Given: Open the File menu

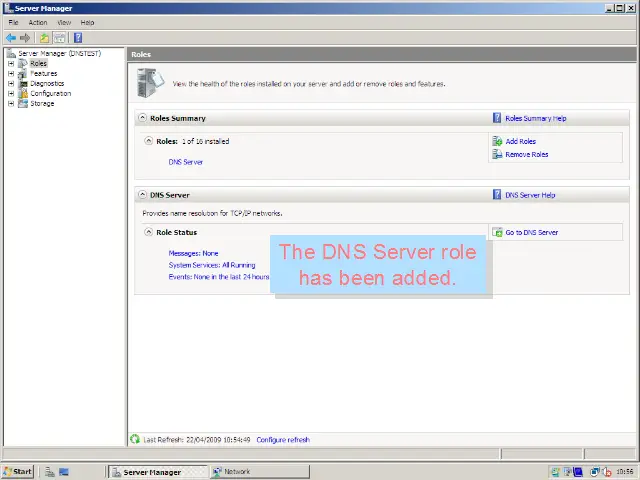Looking at the screenshot, I should point(13,22).
